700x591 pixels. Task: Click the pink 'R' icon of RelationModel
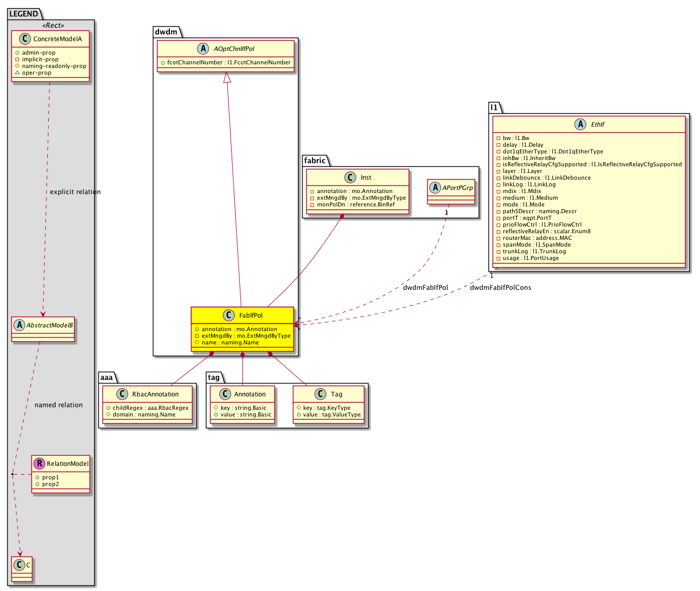(40, 463)
